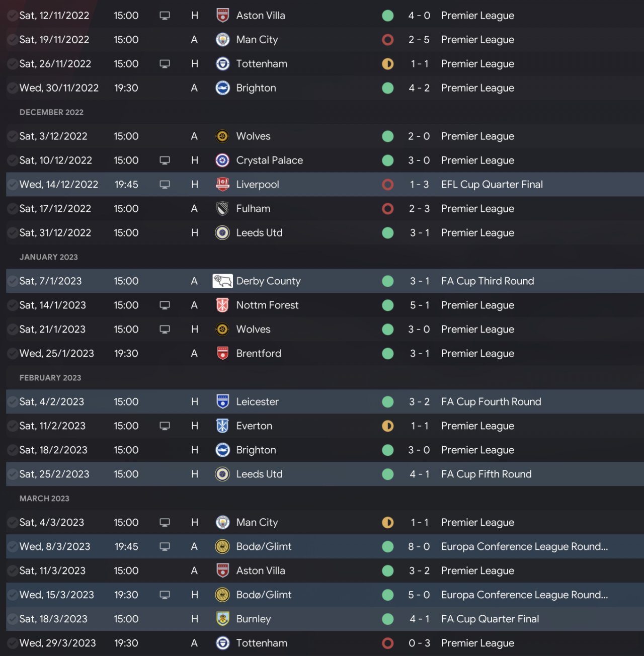Click the red loss indicator for Fulham match
This screenshot has width=644, height=656.
[387, 209]
